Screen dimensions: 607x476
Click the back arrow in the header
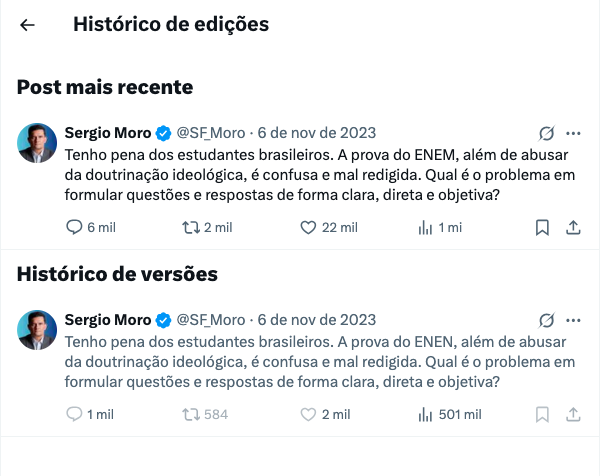click(x=27, y=26)
